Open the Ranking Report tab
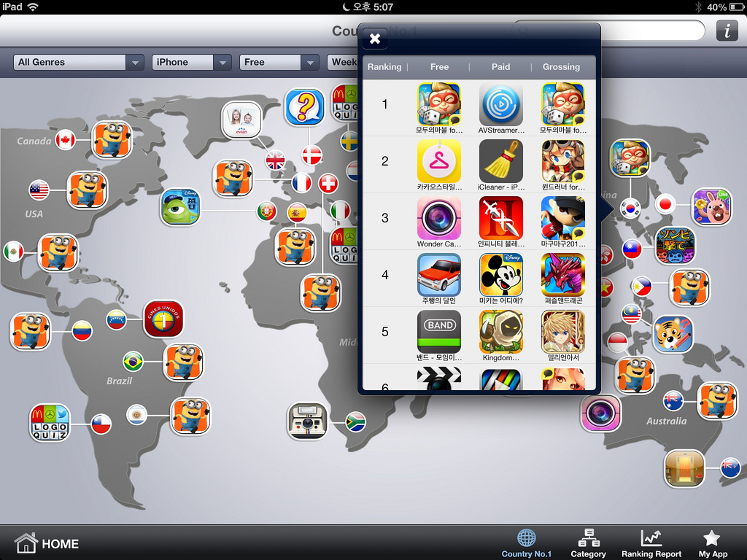Screen dimensions: 747x560 click(x=651, y=543)
